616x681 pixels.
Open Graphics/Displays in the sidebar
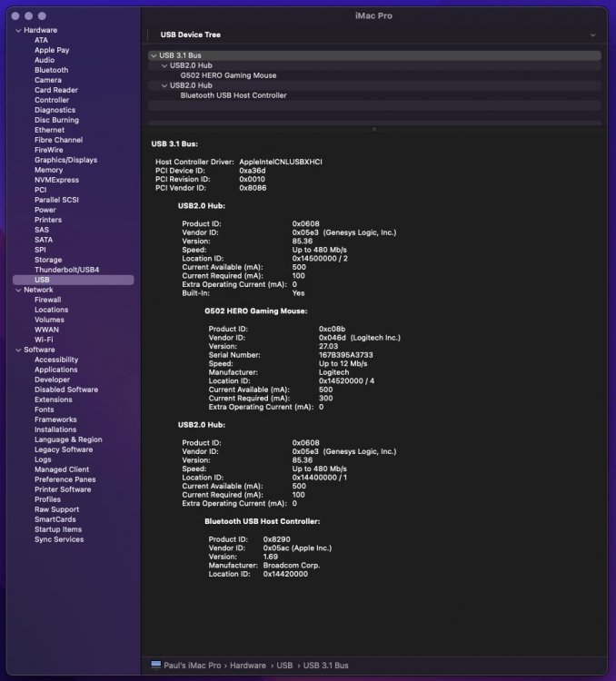65,160
